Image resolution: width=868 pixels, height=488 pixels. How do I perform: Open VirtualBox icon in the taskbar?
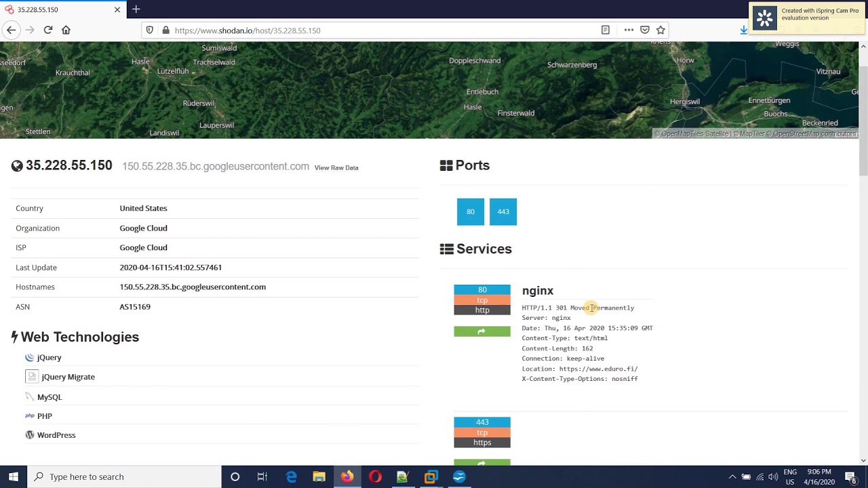431,476
